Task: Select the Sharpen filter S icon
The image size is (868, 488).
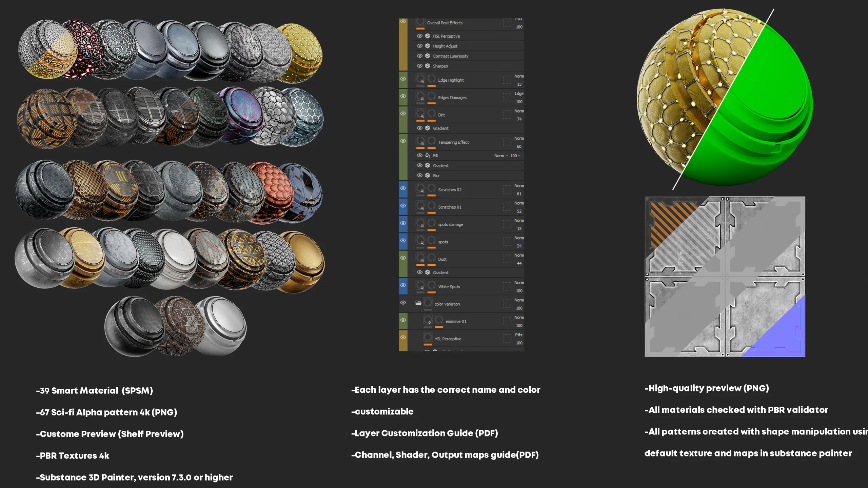Action: coord(427,66)
